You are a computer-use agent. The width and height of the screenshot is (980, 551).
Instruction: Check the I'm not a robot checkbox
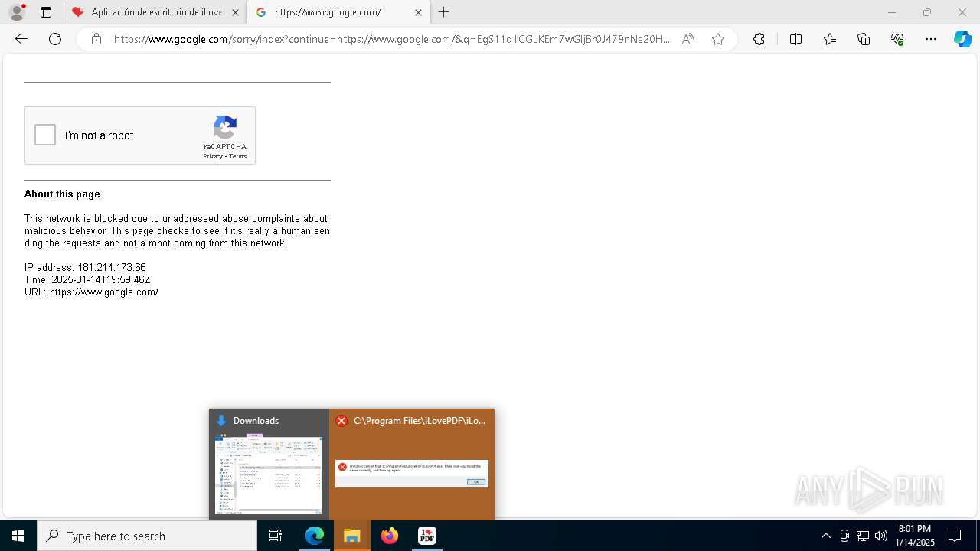point(45,135)
